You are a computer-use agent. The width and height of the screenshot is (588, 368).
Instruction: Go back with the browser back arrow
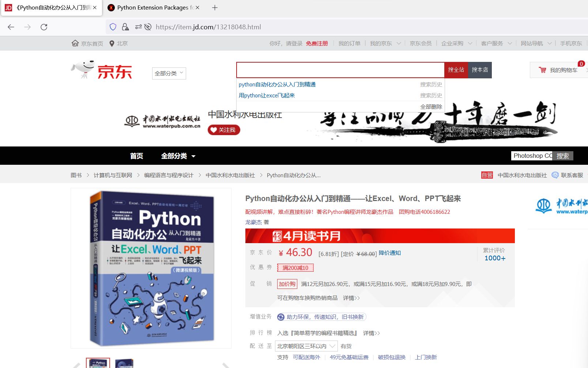click(x=11, y=27)
